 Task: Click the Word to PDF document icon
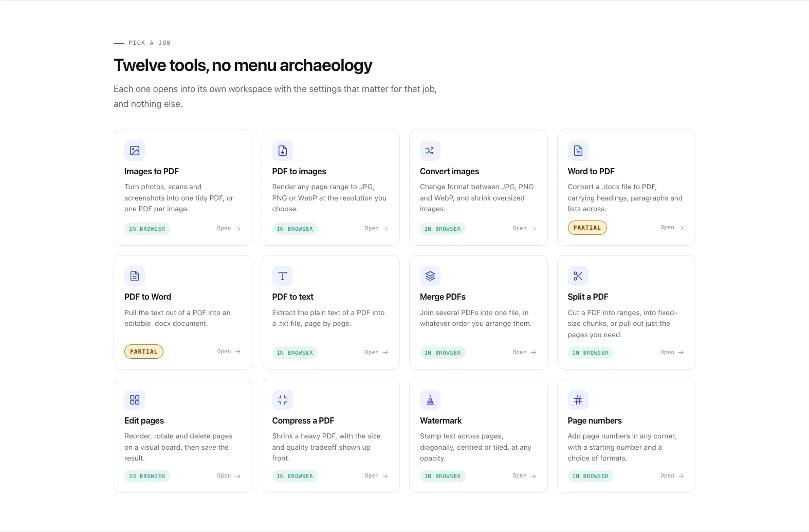(578, 151)
